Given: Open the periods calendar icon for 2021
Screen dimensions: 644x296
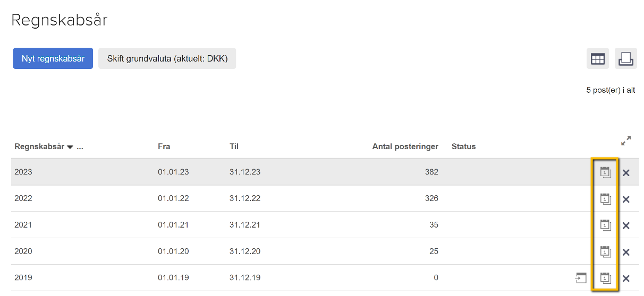Looking at the screenshot, I should point(605,225).
